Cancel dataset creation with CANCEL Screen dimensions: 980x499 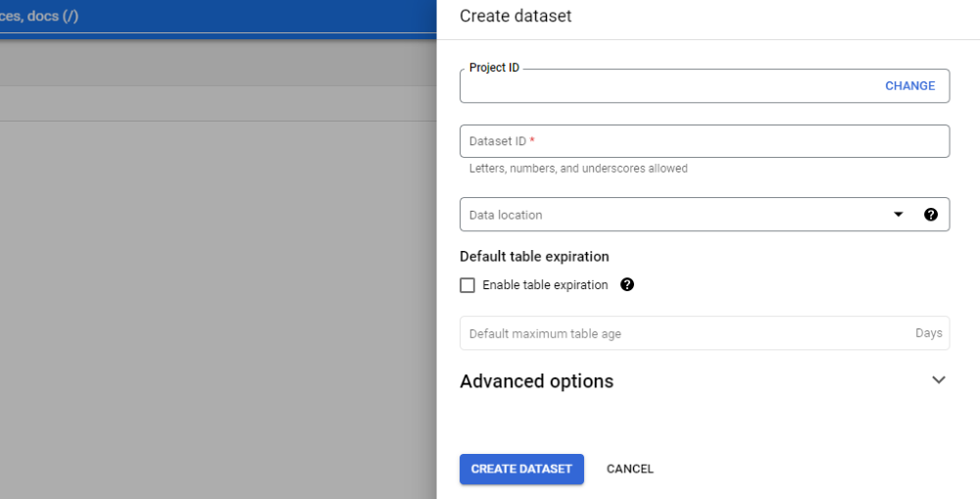coord(629,469)
